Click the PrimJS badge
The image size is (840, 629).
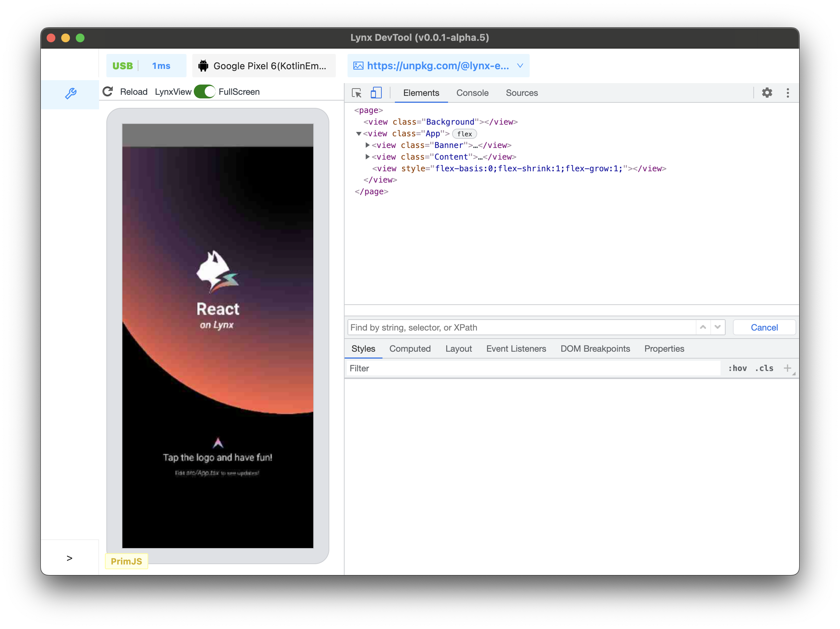[x=126, y=561]
